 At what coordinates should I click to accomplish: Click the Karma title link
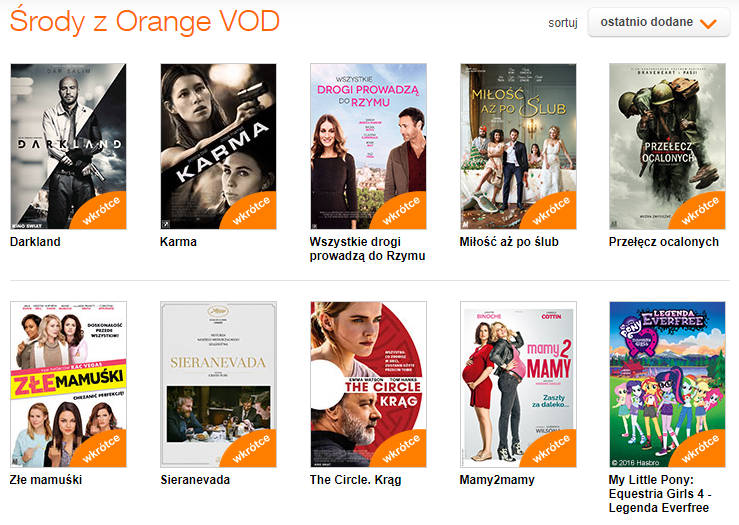pyautogui.click(x=178, y=242)
